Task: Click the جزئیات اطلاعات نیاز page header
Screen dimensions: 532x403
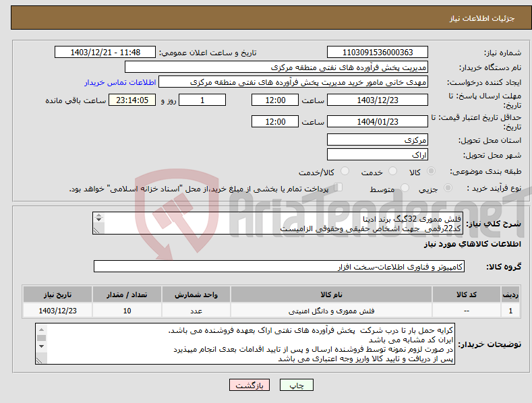Action: click(482, 18)
